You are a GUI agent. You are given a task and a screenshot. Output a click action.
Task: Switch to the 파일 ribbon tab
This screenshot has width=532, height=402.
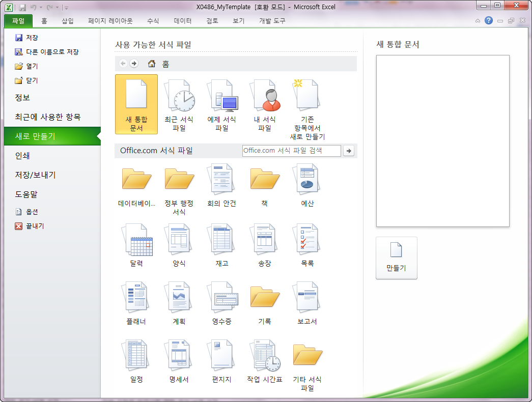(18, 21)
